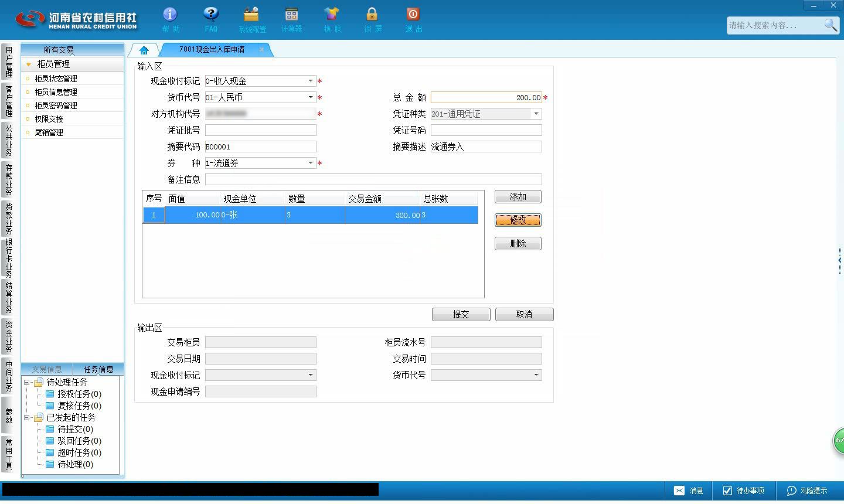Click the 修改 button
Viewport: 844px width, 504px height.
[518, 220]
